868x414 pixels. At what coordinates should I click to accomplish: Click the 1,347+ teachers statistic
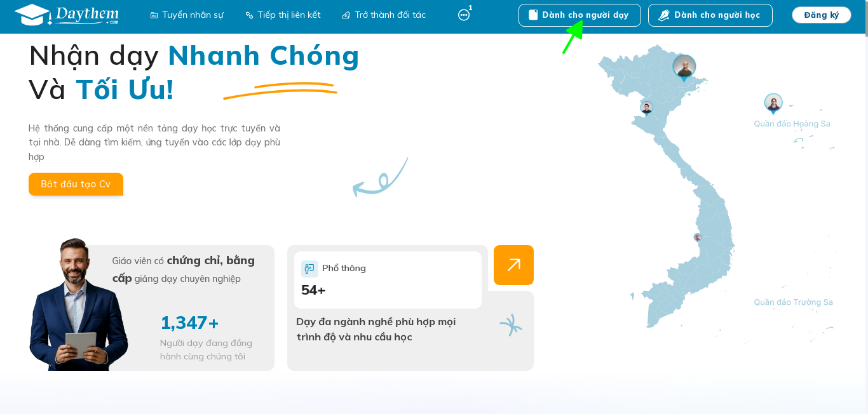[189, 323]
